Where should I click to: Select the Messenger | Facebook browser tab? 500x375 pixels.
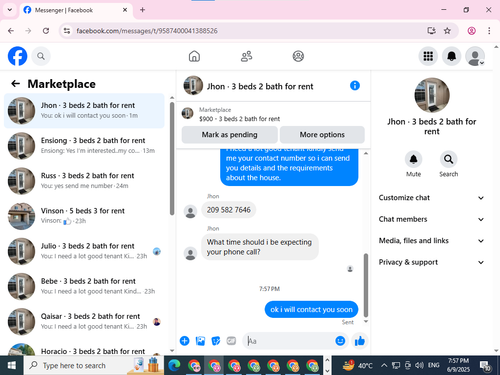(x=76, y=10)
